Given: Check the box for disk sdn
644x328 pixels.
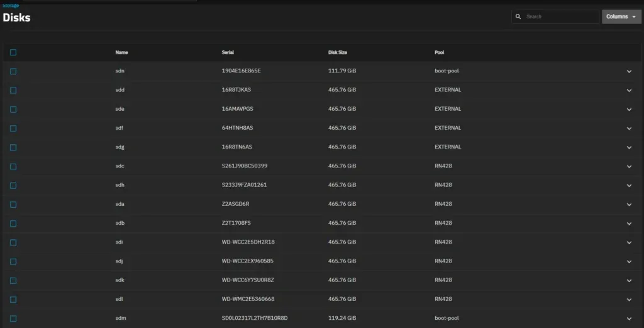Looking at the screenshot, I should click(x=13, y=71).
